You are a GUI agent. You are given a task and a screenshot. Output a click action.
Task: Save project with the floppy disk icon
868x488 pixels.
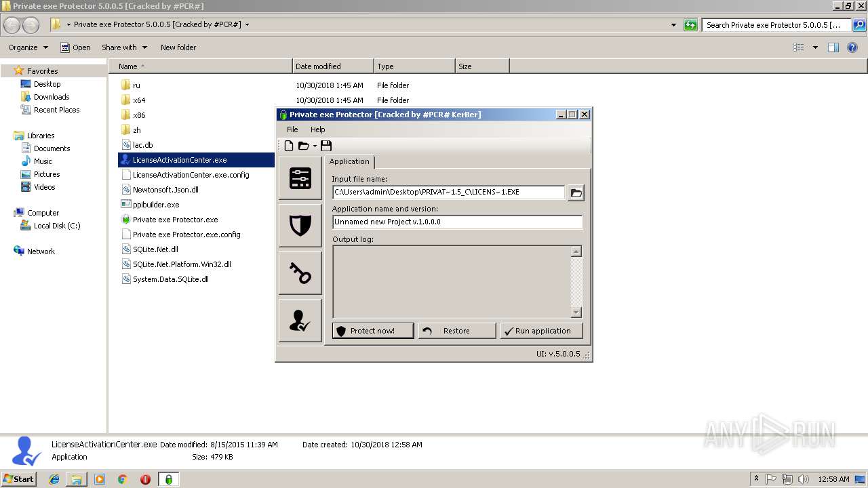click(326, 146)
